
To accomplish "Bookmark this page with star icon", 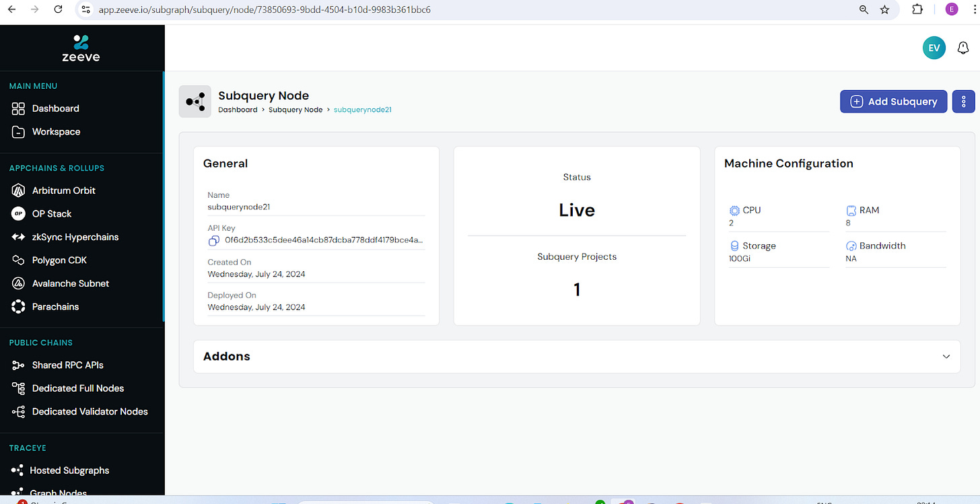I will pos(884,9).
